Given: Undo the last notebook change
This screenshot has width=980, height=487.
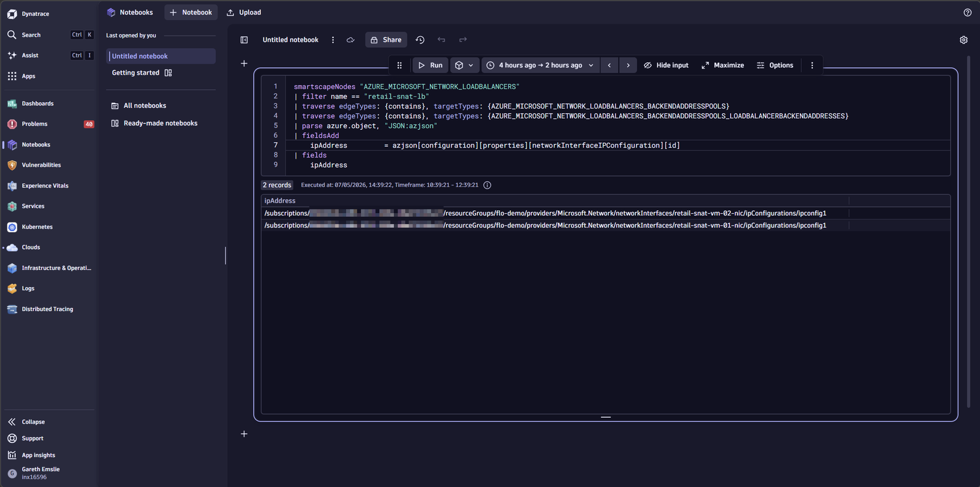Looking at the screenshot, I should coord(442,40).
